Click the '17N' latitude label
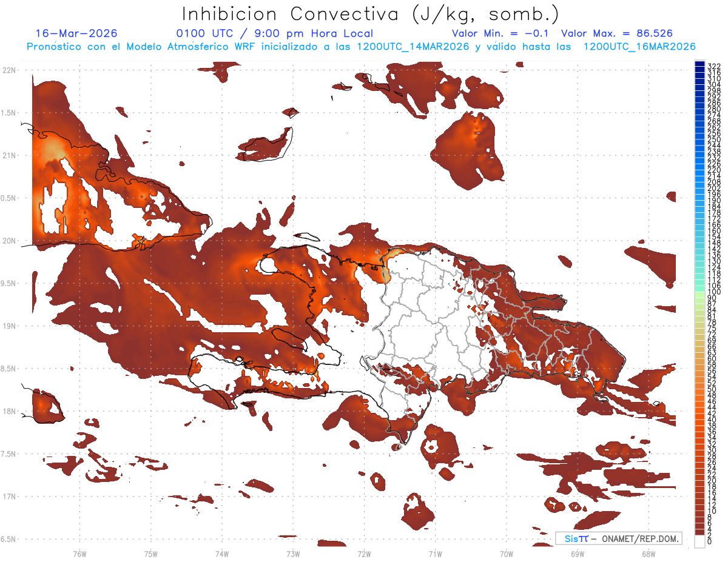 (9, 497)
